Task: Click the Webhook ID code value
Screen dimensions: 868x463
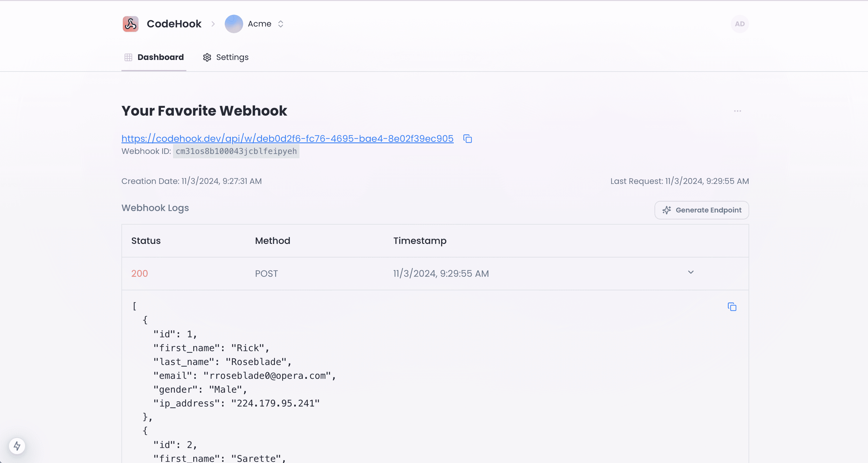Action: (x=236, y=152)
